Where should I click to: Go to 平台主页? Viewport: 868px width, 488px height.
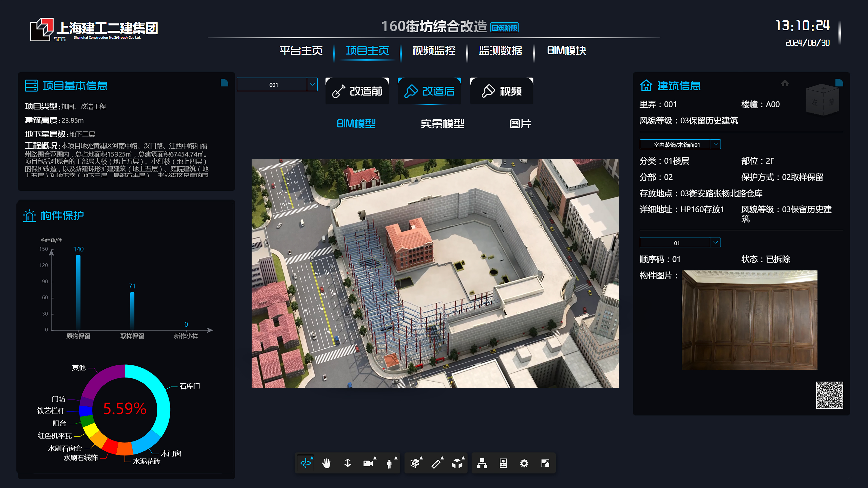pyautogui.click(x=301, y=51)
